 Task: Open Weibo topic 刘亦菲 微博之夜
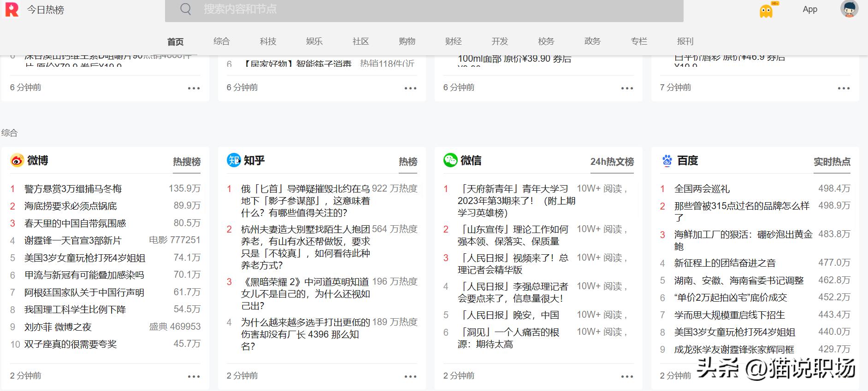point(58,327)
